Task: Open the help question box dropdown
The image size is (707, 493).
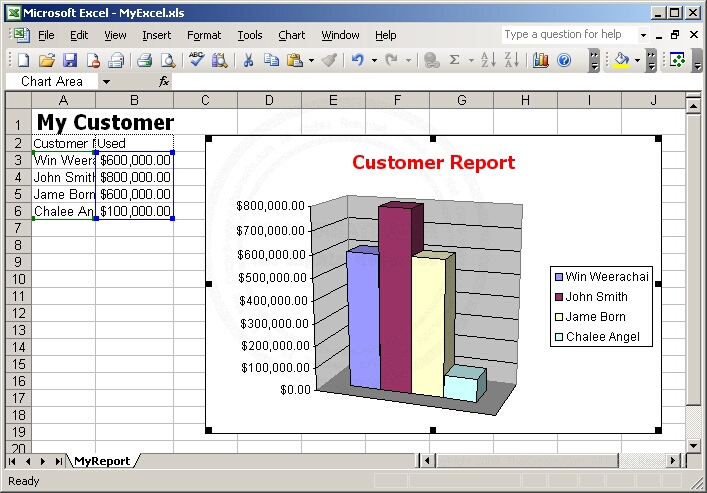Action: (x=643, y=35)
